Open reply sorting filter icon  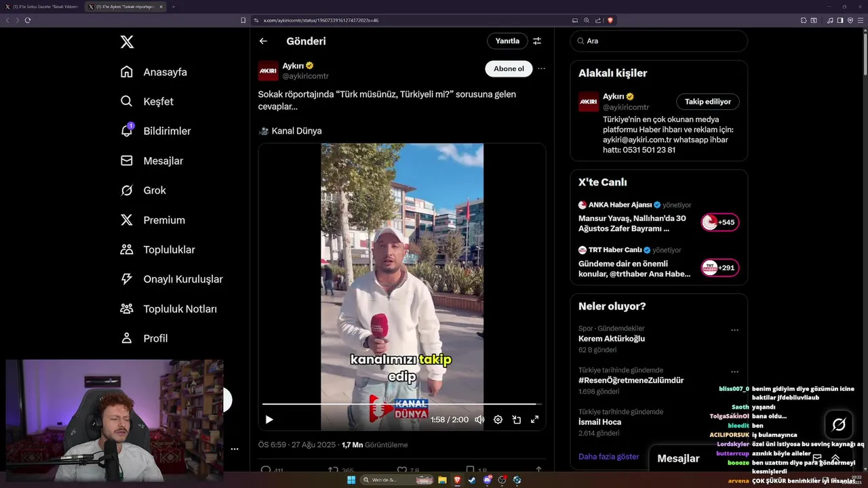pos(537,41)
